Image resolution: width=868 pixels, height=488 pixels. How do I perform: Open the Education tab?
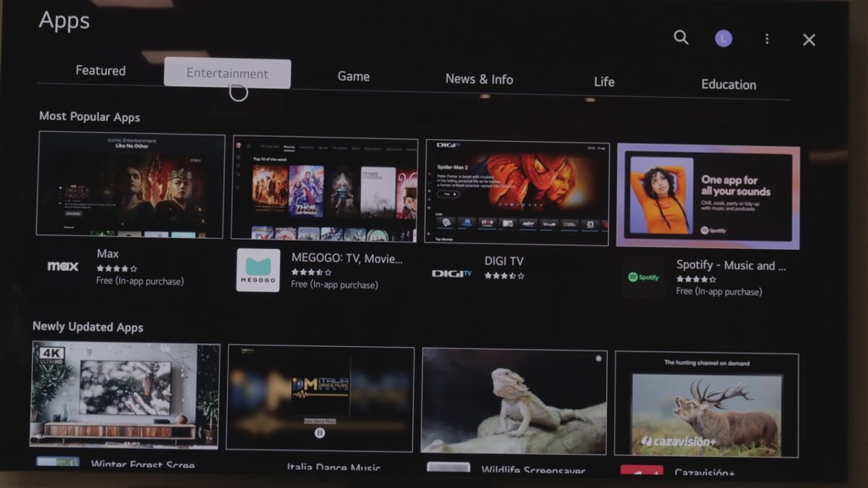click(x=728, y=85)
